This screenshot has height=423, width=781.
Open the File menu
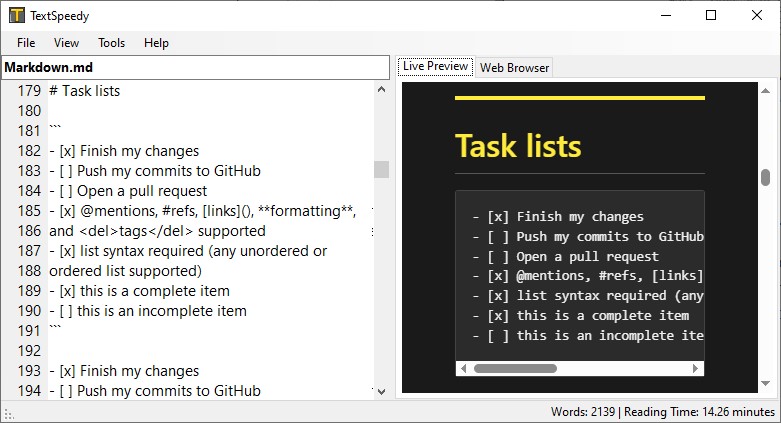pyautogui.click(x=26, y=43)
